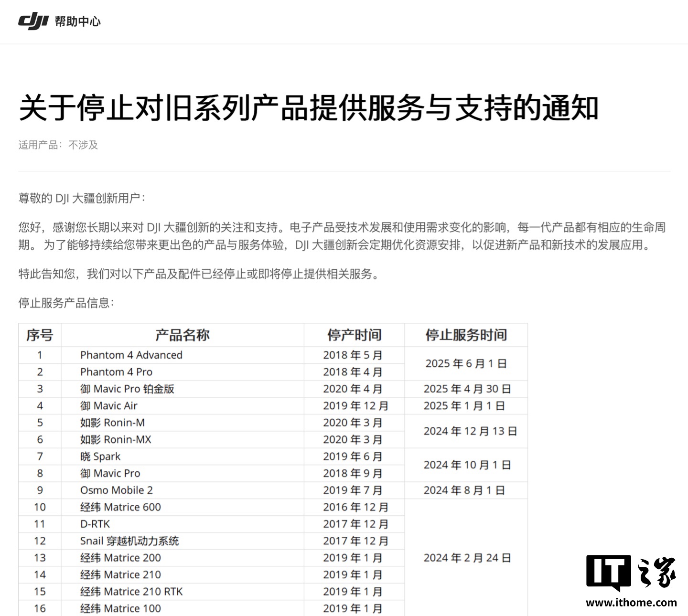
Task: Click the row number 16 cell
Action: coord(40,609)
